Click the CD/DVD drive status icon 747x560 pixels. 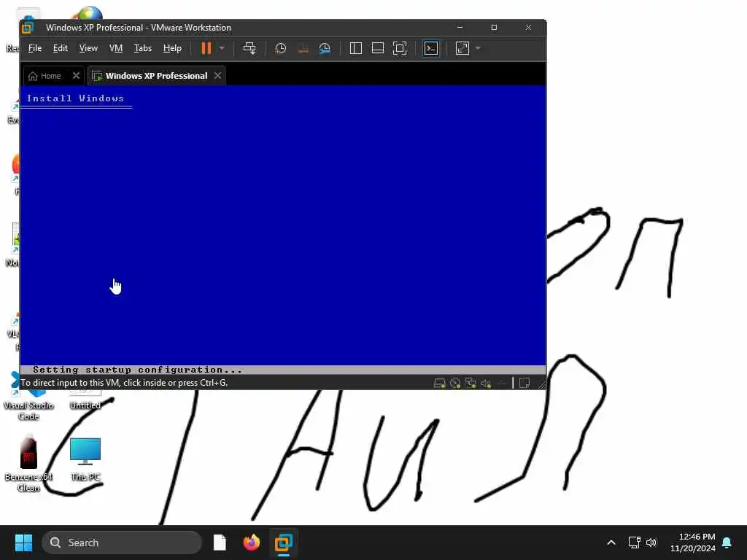click(455, 384)
